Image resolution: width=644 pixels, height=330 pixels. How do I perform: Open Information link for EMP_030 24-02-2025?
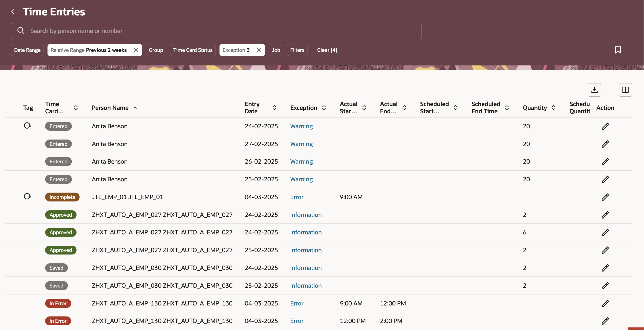click(306, 268)
